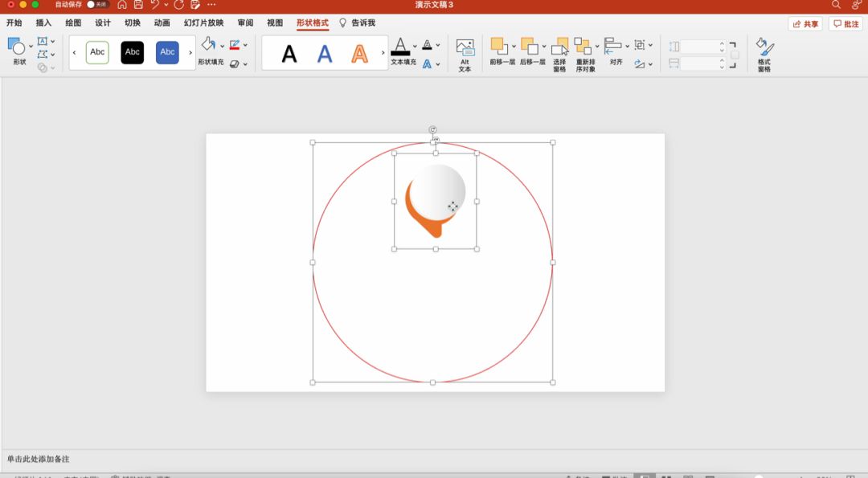Viewport: 868px width, 478px height.
Task: Click the rotation handle above the circle
Action: point(433,129)
